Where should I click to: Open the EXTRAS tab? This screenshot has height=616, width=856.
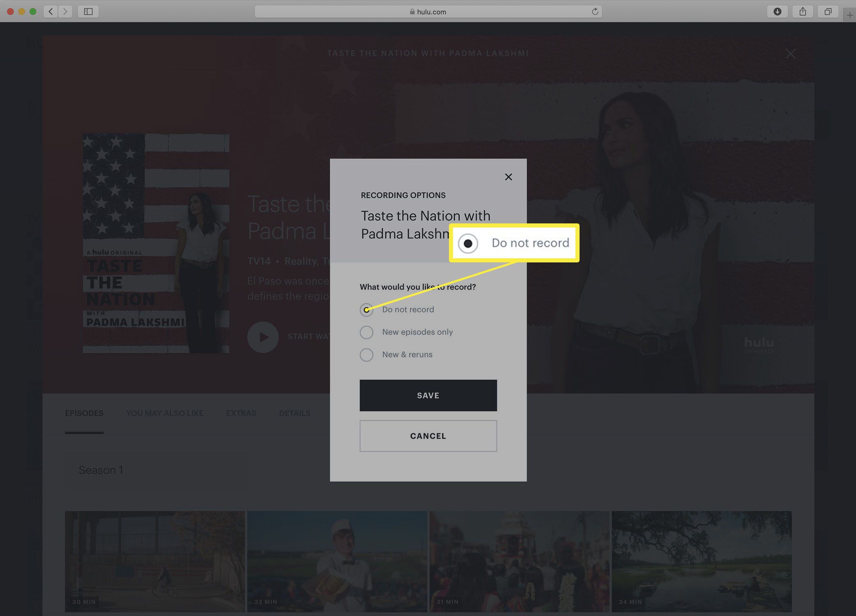tap(241, 413)
